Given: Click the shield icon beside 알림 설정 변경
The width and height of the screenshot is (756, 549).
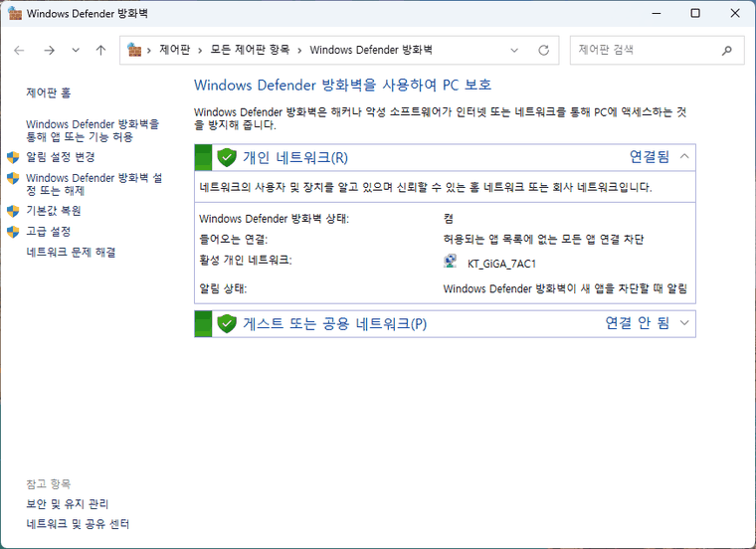Looking at the screenshot, I should point(13,157).
